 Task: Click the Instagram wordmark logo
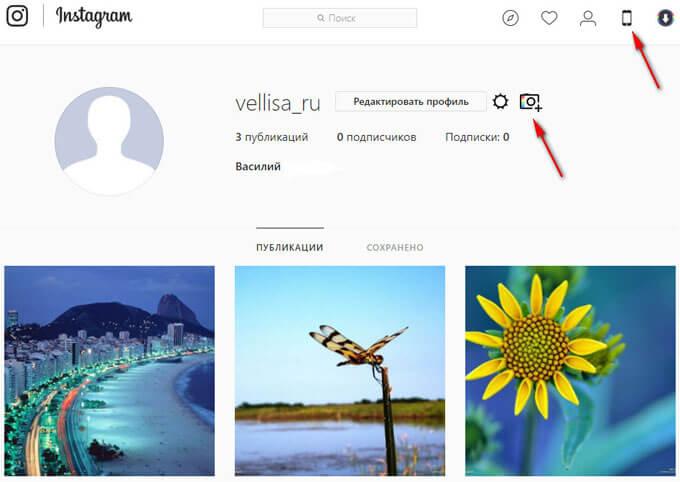(x=94, y=17)
